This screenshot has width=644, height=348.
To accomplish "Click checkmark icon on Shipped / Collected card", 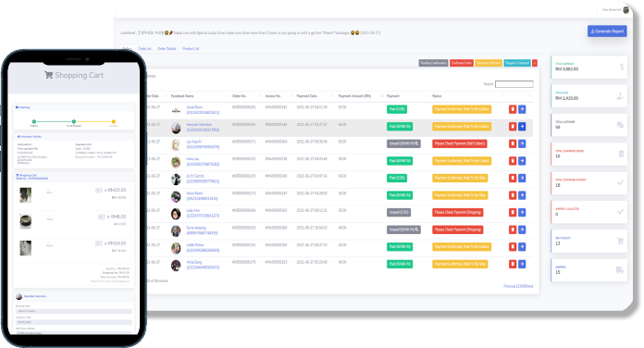I will [621, 212].
